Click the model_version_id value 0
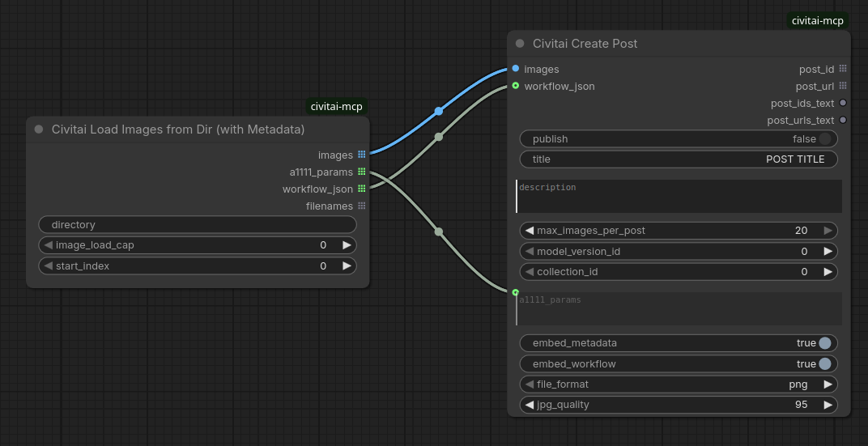868x446 pixels. (804, 251)
